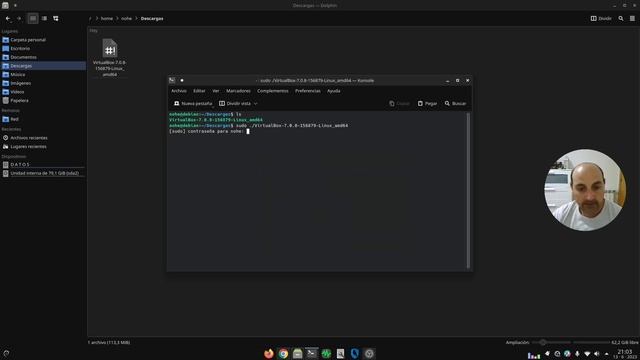Open the file manager taskbar icon
Image resolution: width=640 pixels, height=360 pixels.
(x=298, y=353)
